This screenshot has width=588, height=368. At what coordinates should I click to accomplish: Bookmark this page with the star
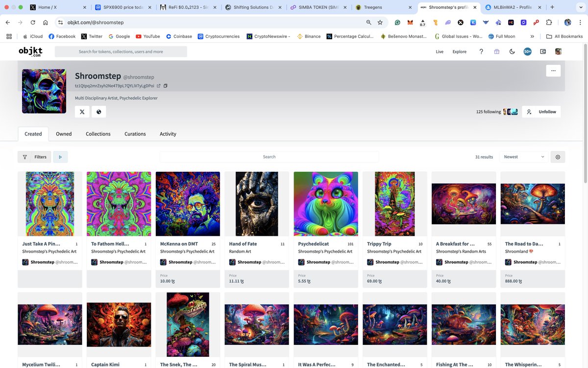tap(380, 23)
